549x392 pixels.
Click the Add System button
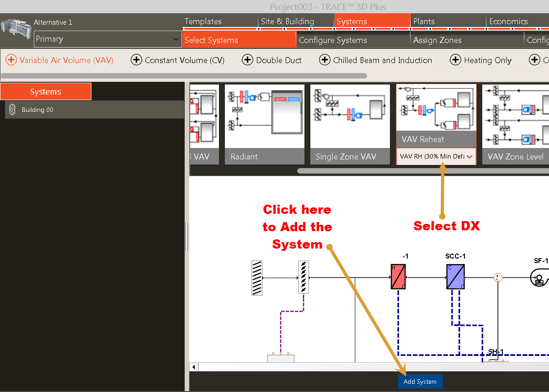coord(420,381)
